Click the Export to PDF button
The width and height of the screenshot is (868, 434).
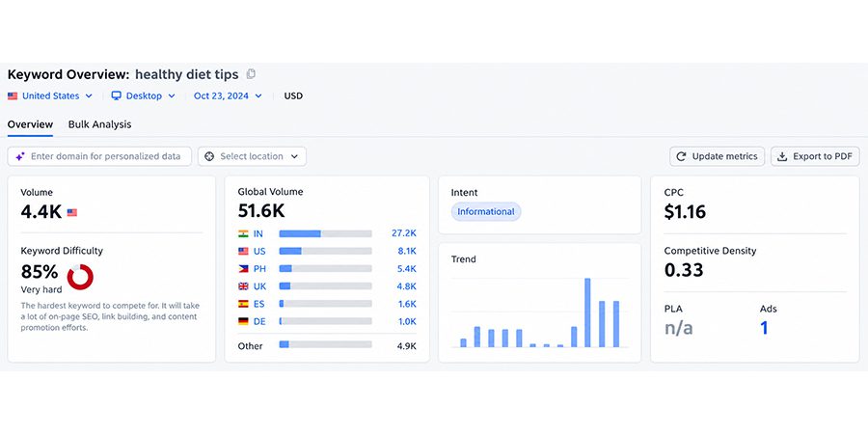click(815, 156)
